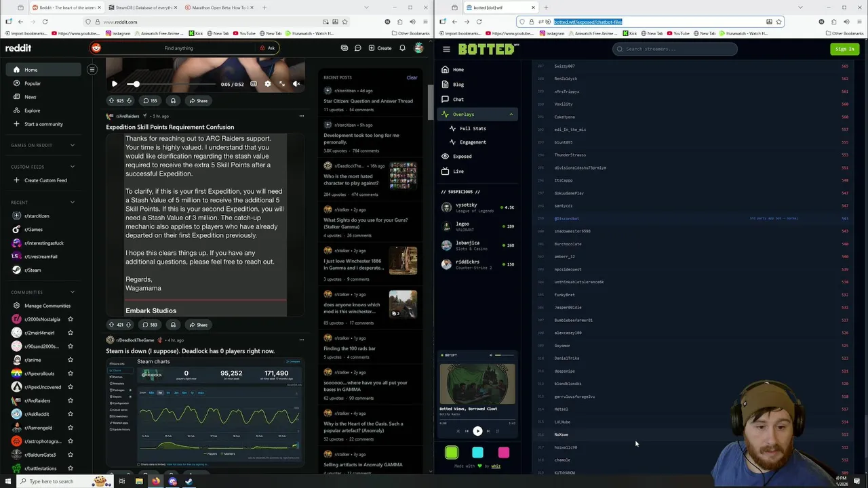Play the Reddit video
The image size is (868, 488).
click(115, 84)
